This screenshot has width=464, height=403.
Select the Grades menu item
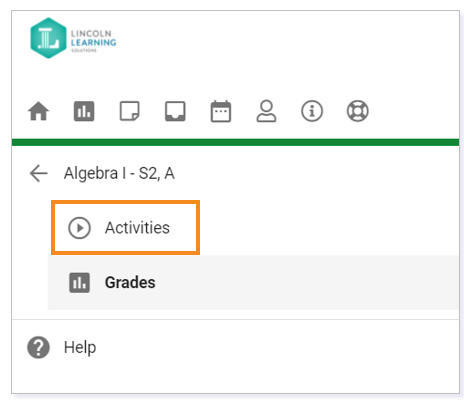click(x=253, y=283)
